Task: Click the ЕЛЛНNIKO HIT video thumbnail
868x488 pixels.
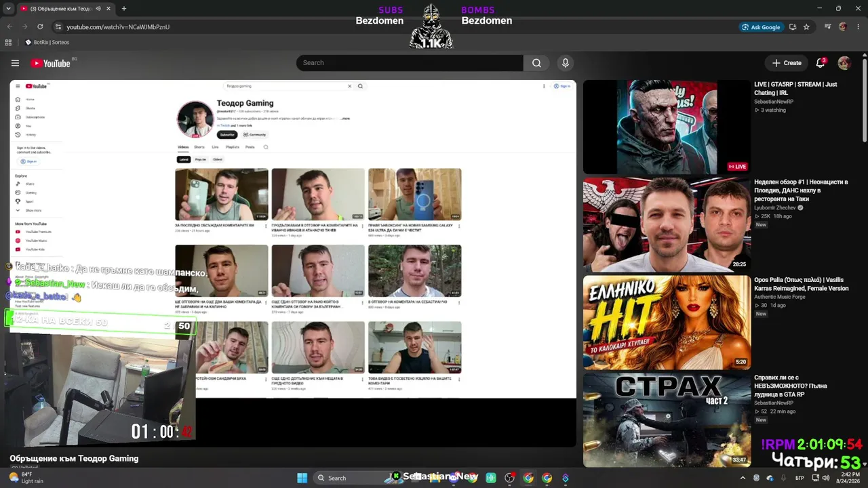Action: click(667, 323)
